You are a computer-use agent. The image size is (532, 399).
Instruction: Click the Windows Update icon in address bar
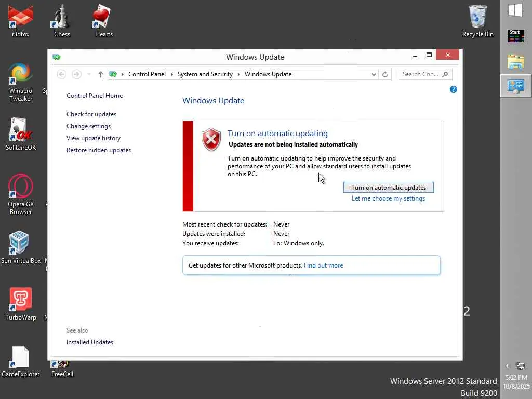pos(113,74)
